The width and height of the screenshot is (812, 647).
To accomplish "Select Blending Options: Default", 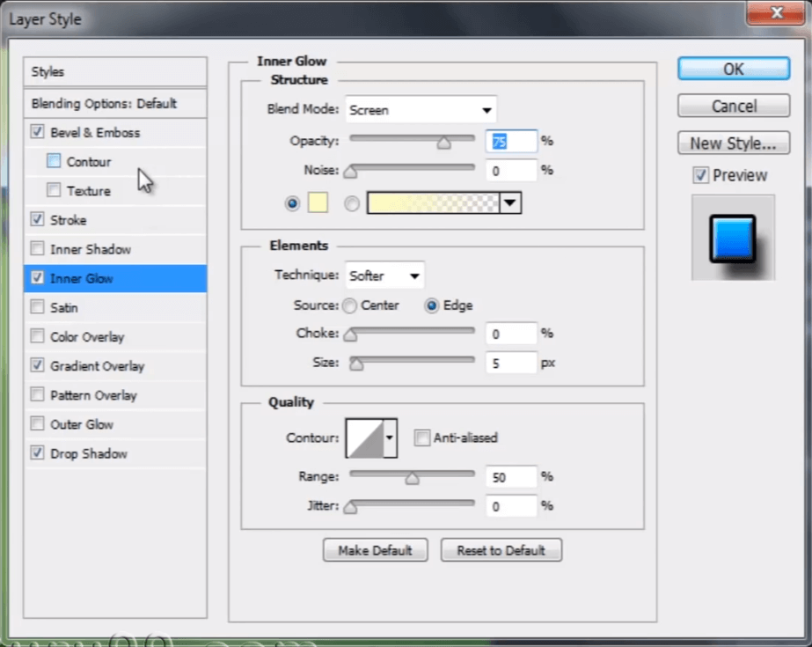I will coord(104,103).
